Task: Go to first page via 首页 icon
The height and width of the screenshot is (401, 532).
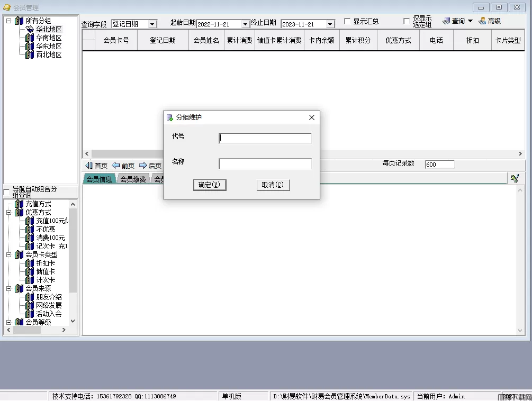Action: (x=89, y=166)
